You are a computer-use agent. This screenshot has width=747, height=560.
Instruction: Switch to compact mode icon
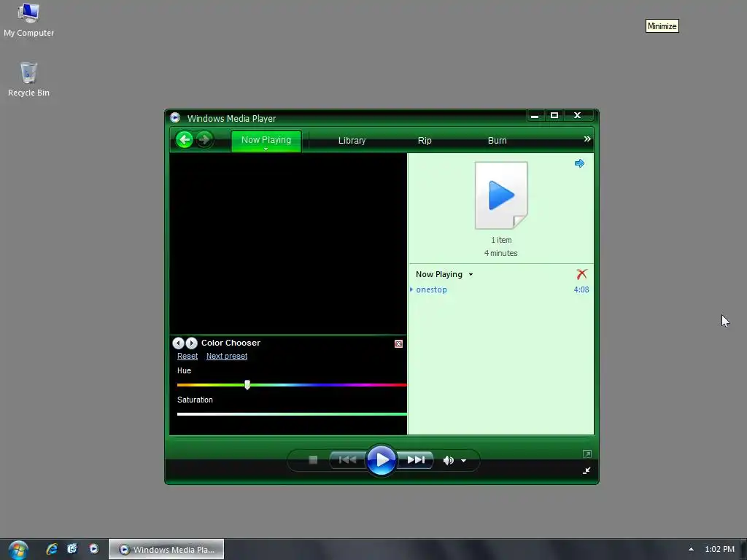pos(587,470)
